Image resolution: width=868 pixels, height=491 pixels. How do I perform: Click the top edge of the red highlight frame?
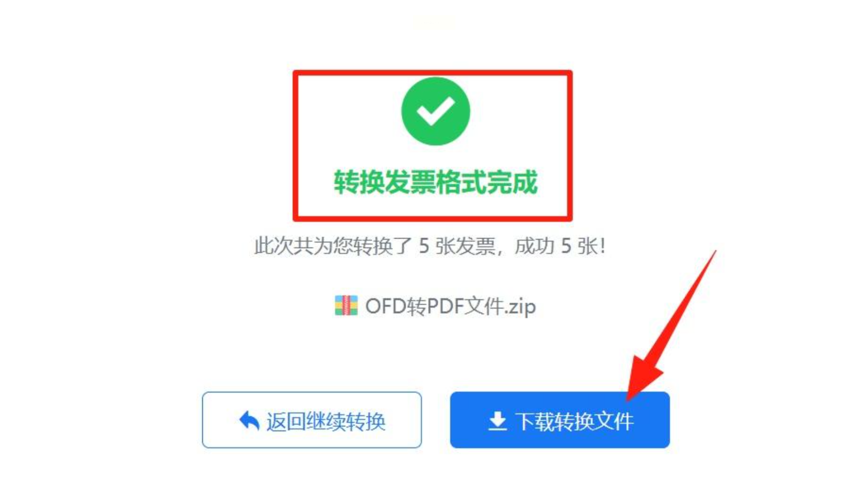(x=432, y=72)
